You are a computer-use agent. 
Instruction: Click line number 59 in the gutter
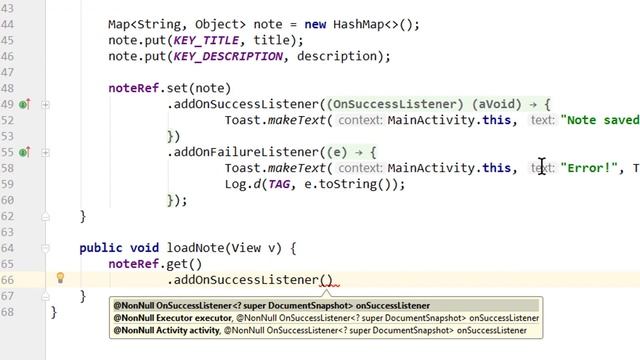7,184
